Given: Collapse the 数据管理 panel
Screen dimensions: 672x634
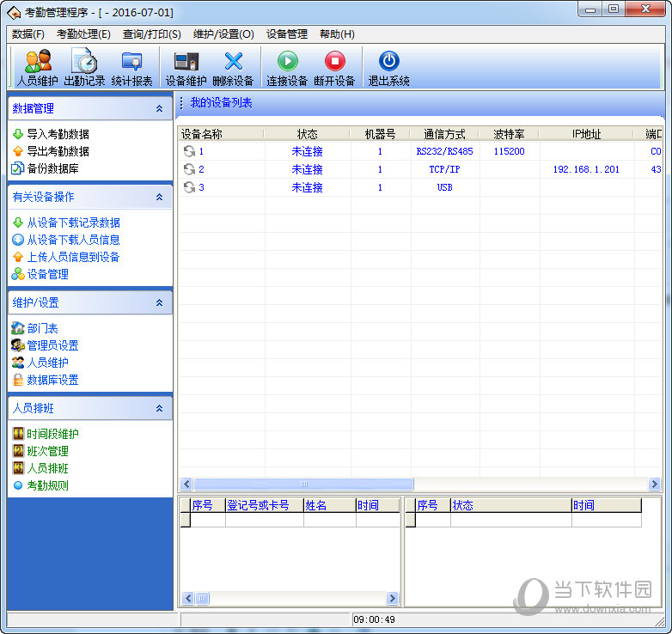Looking at the screenshot, I should 160,108.
